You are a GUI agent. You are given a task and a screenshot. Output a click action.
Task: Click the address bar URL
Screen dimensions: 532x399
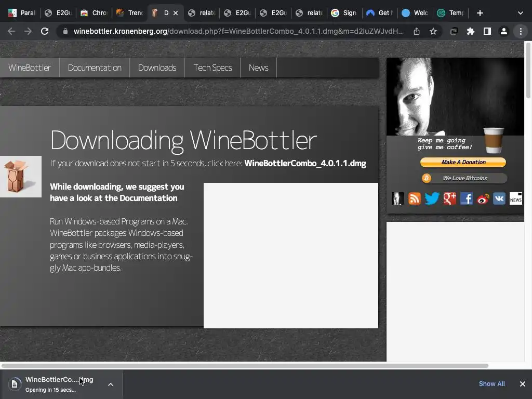(x=238, y=32)
